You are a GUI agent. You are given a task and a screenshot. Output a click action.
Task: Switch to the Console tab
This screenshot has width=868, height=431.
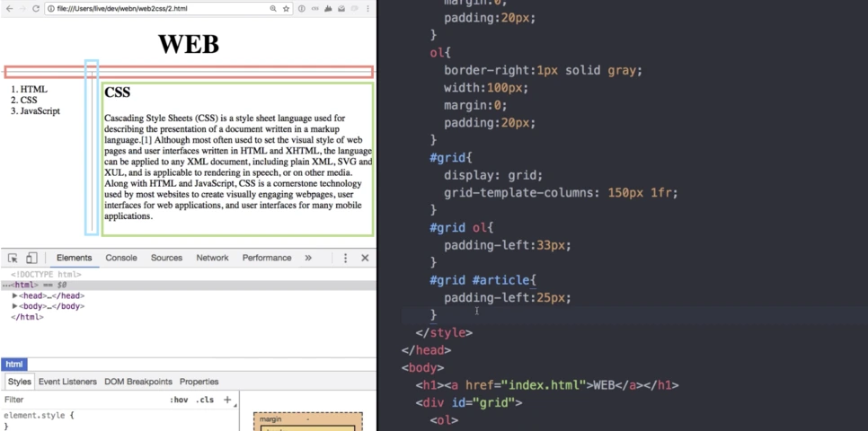pyautogui.click(x=121, y=258)
